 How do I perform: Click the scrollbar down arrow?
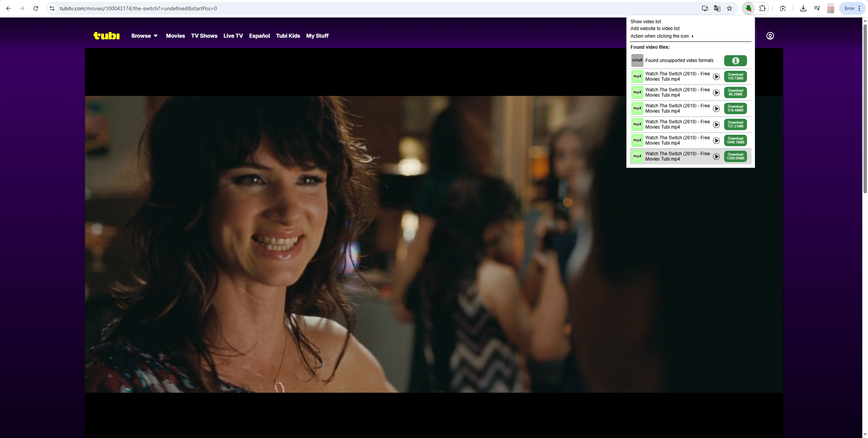pos(865,434)
